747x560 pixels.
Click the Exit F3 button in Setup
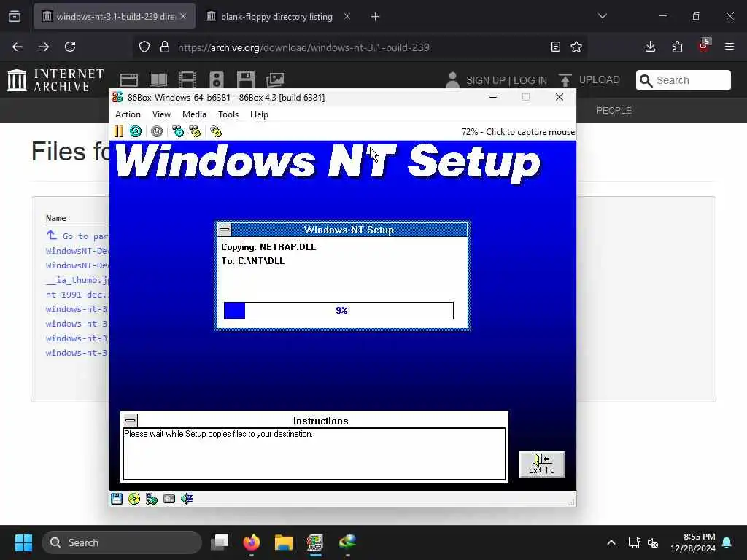(x=542, y=464)
